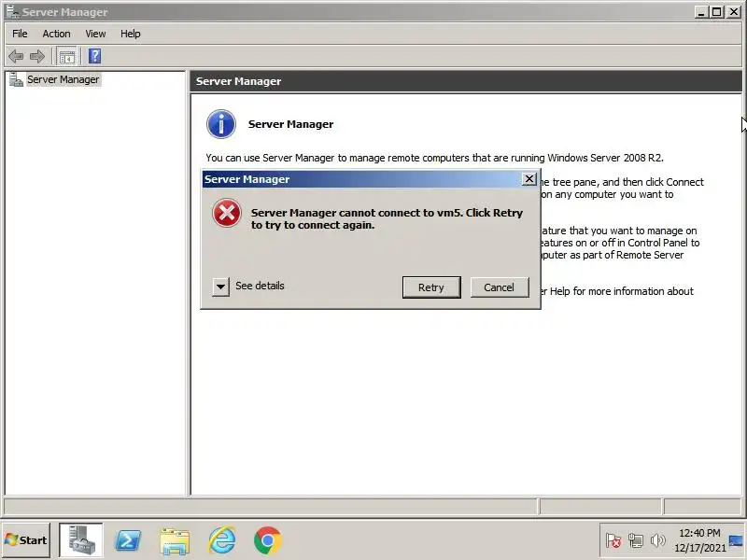
Task: Expand See details arrow
Action: (x=220, y=287)
